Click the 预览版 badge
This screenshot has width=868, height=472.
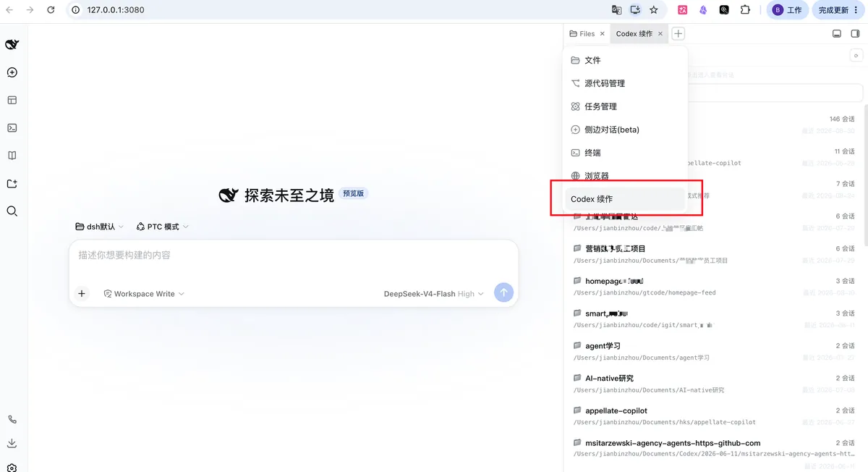click(354, 194)
